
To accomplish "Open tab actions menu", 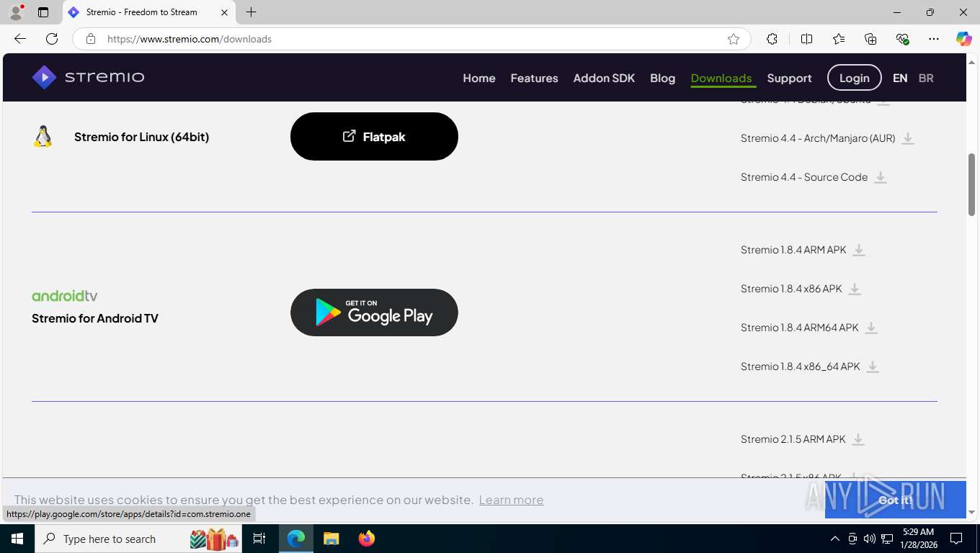I will tap(43, 12).
